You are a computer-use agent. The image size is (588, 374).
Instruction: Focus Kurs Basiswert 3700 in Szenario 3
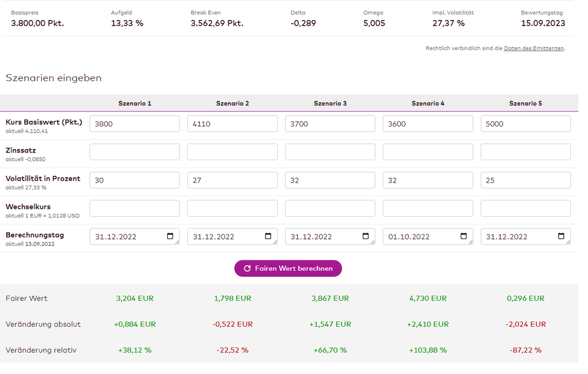[330, 124]
